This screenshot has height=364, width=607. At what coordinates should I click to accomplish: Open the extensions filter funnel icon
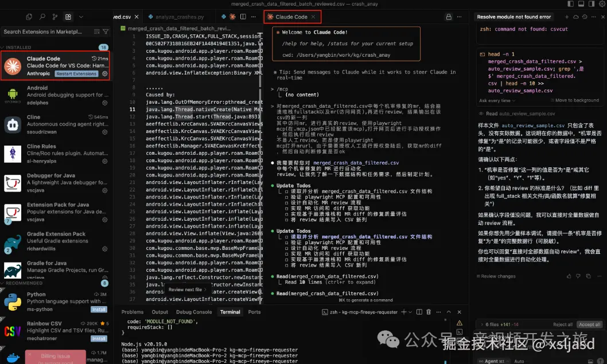(x=106, y=32)
